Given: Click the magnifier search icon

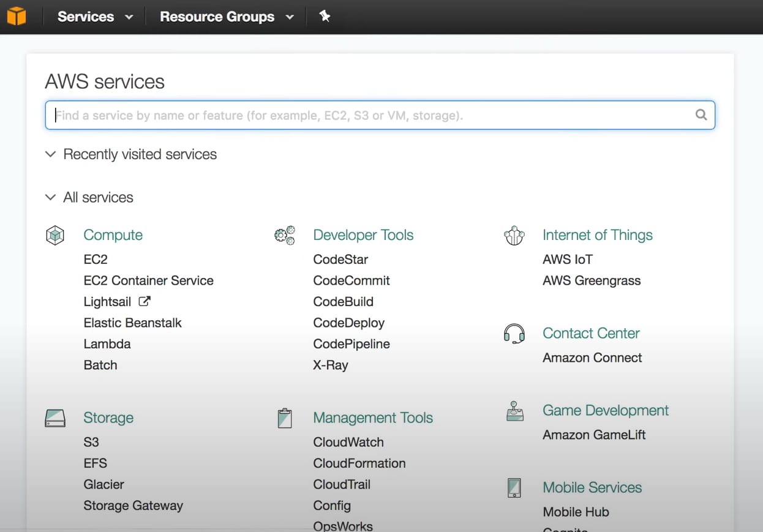Looking at the screenshot, I should click(x=701, y=114).
